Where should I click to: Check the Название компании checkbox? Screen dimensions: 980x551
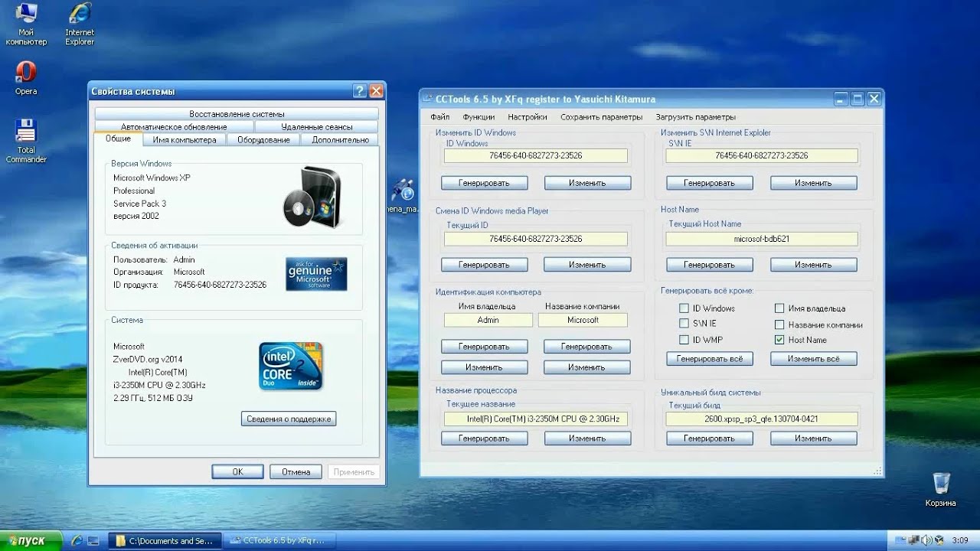tap(779, 324)
